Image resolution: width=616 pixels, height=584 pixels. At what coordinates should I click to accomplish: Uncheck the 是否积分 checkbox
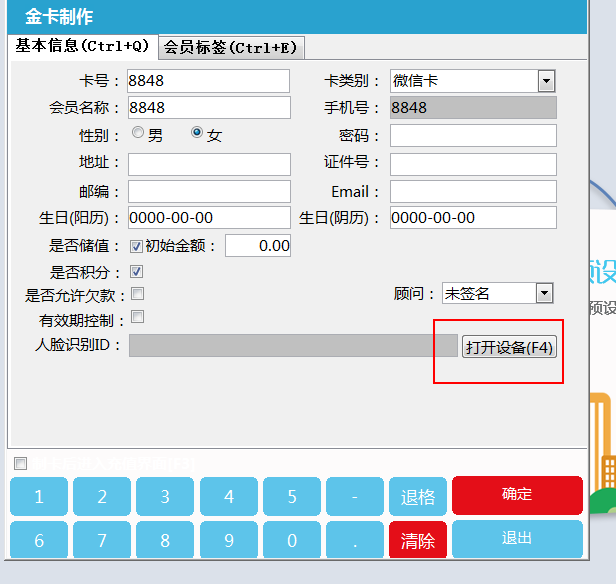(137, 272)
